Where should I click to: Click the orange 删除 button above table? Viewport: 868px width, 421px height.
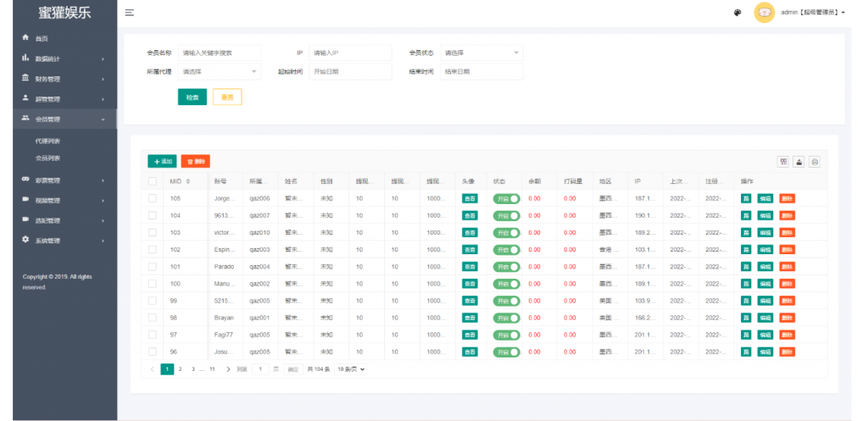tap(195, 161)
